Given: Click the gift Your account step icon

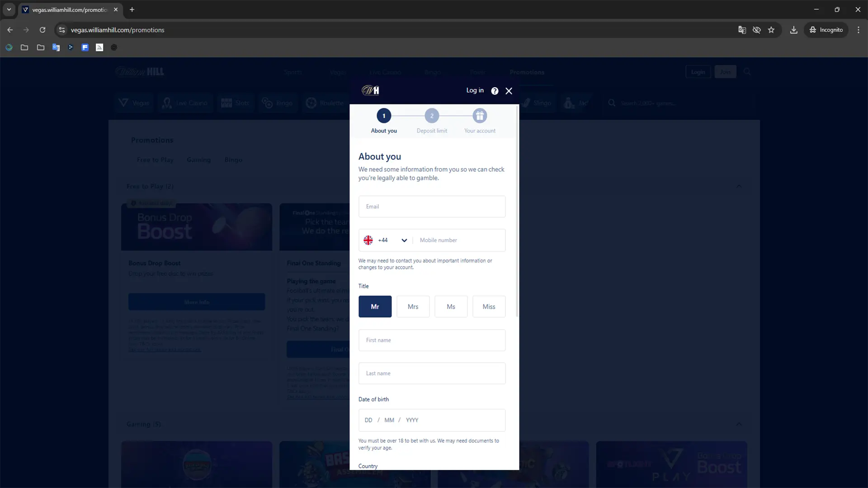Looking at the screenshot, I should click(x=480, y=116).
